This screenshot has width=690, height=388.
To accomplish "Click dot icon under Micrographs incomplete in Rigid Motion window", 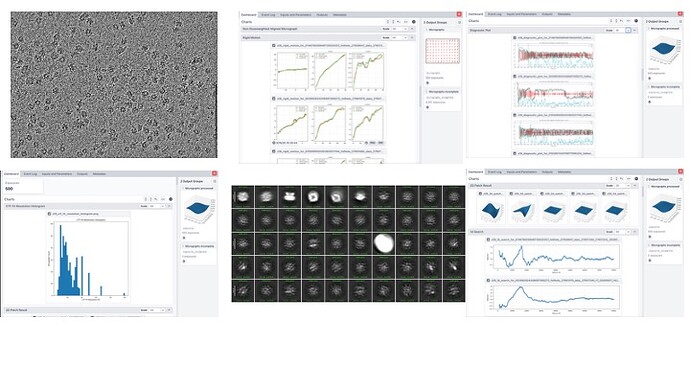I will [x=427, y=107].
